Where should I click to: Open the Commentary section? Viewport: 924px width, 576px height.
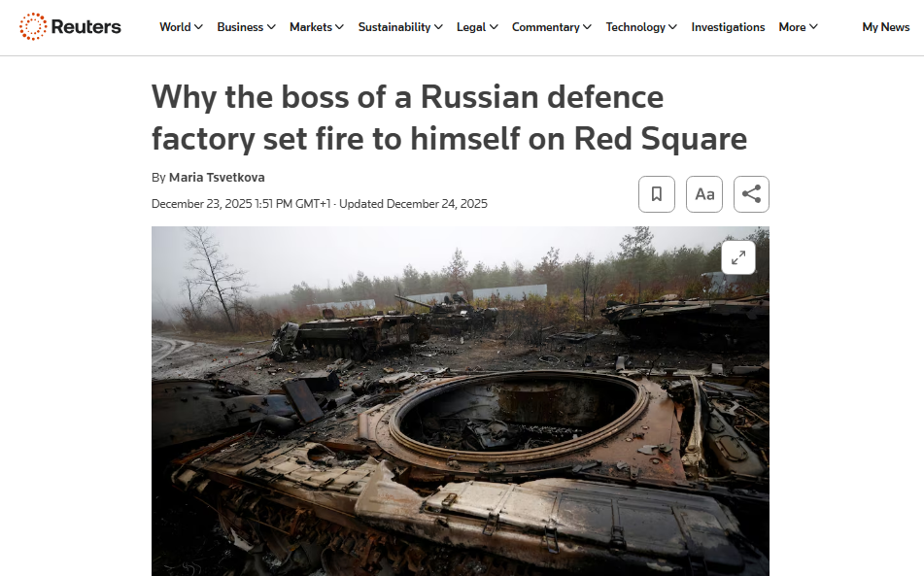(546, 27)
